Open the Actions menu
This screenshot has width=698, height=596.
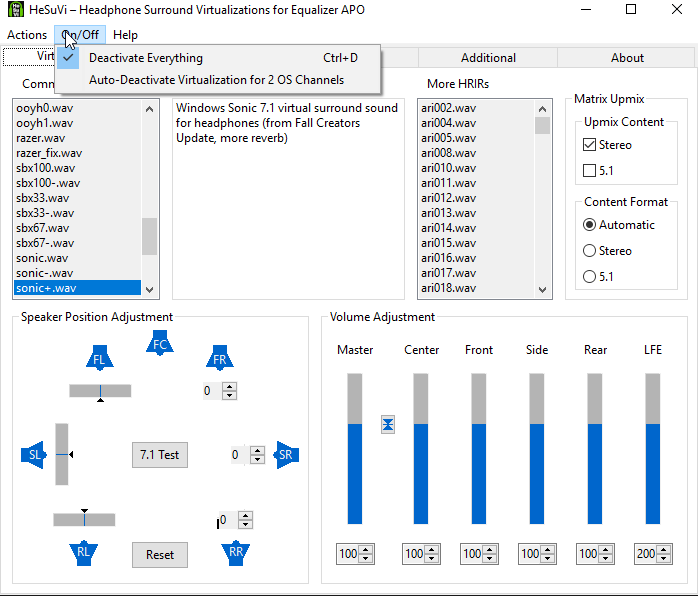point(27,35)
